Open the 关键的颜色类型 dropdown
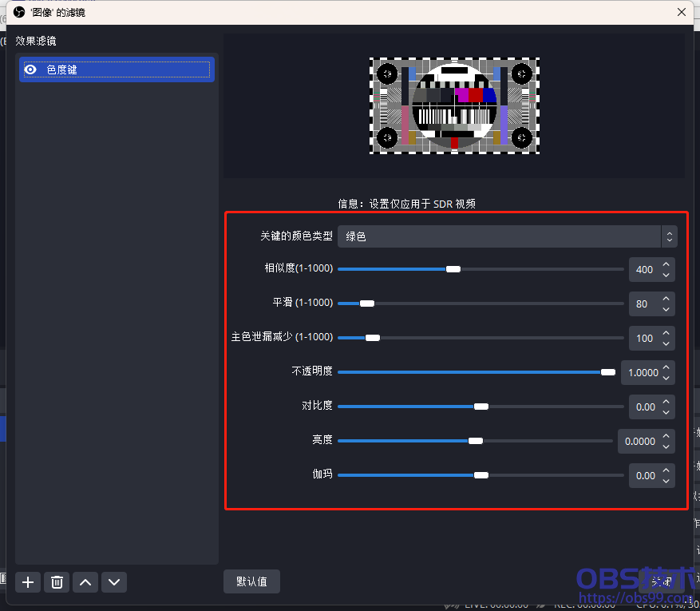Viewport: 700px width, 611px height. click(x=507, y=236)
